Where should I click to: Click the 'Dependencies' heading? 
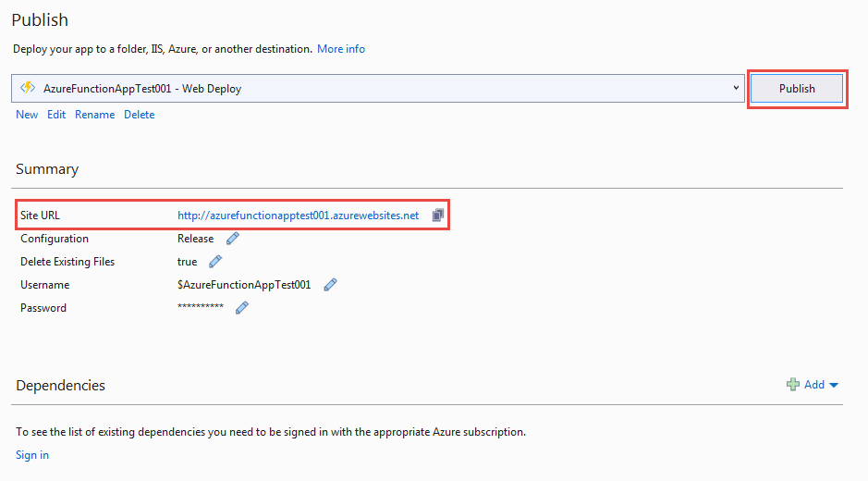click(x=60, y=385)
